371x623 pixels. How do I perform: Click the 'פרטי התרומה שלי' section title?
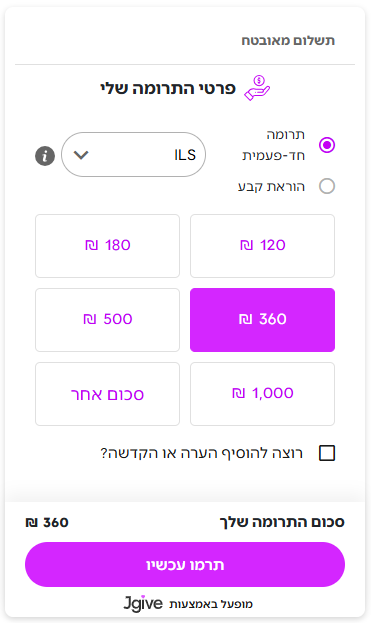point(168,88)
